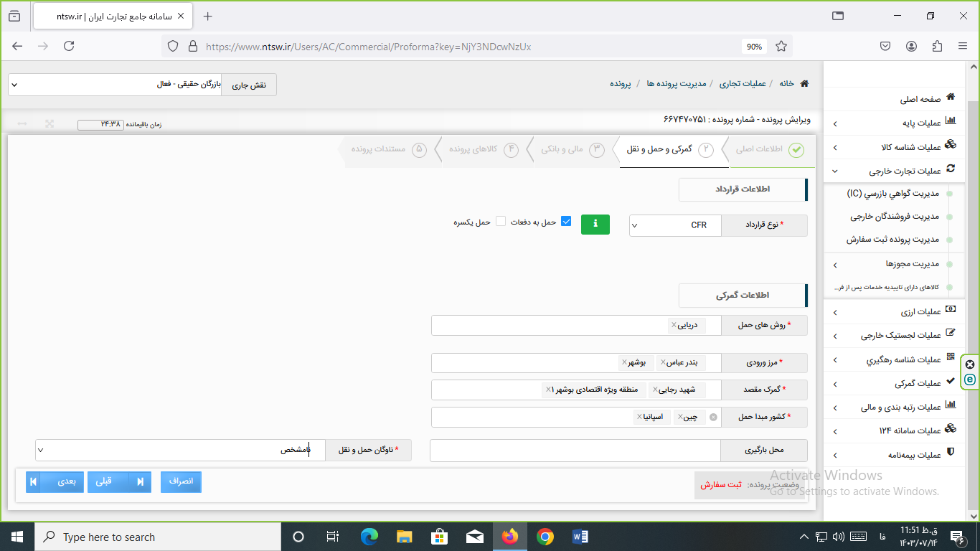The height and width of the screenshot is (551, 980).
Task: Collapse عملیات تجارت خارجی sidebar menu
Action: [895, 171]
